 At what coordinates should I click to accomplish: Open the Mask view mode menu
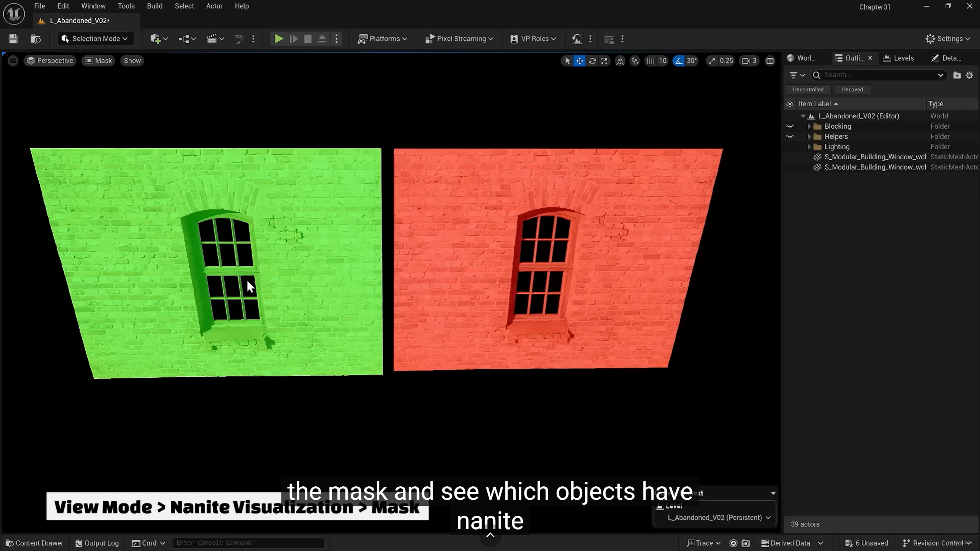98,61
